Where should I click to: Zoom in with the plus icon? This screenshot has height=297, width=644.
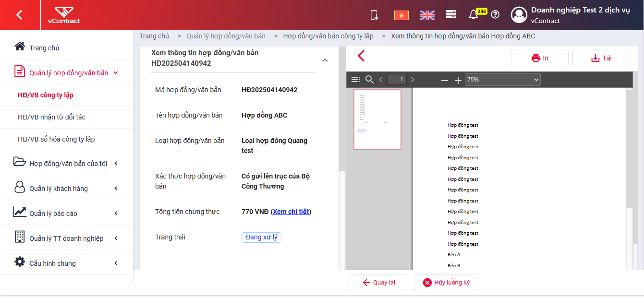(458, 80)
